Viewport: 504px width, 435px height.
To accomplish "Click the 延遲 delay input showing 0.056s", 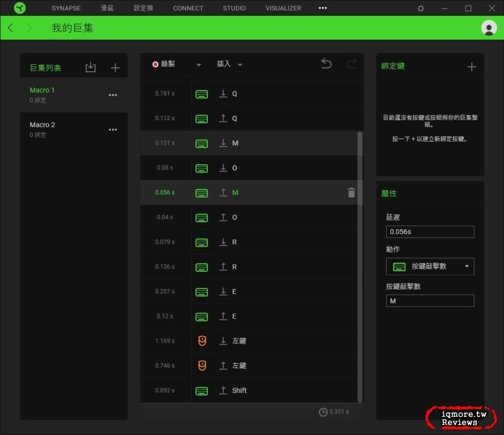I will coord(430,232).
